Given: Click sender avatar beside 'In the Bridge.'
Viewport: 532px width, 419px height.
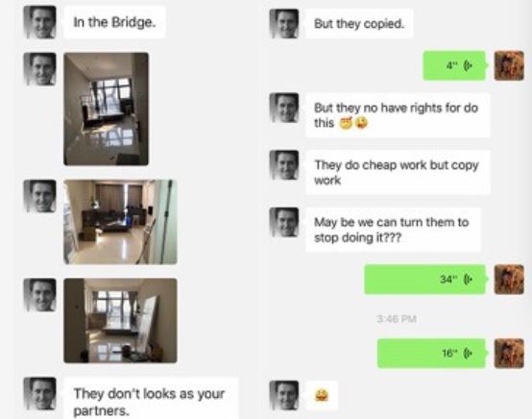Looking at the screenshot, I should [x=40, y=22].
